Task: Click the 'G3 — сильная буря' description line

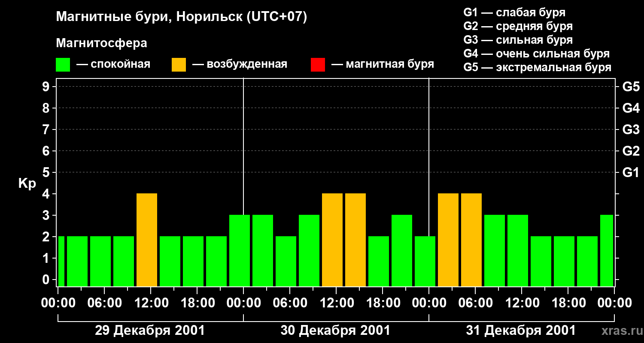Action: [518, 40]
